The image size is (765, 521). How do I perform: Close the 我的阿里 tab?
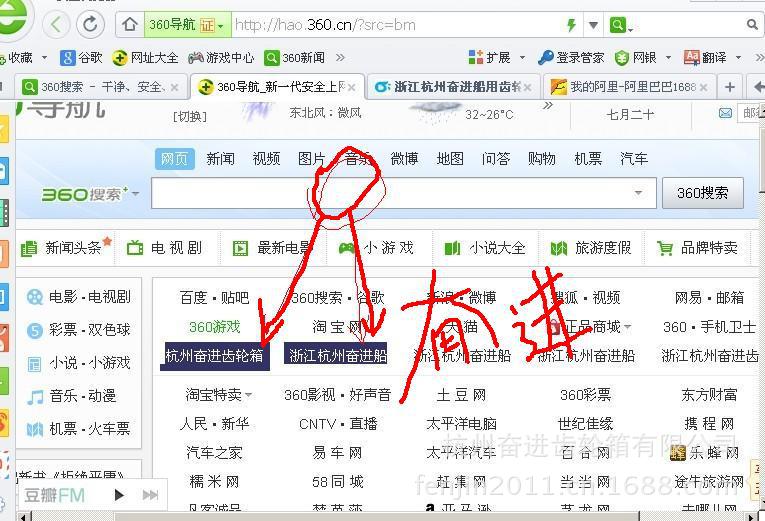pyautogui.click(x=703, y=87)
